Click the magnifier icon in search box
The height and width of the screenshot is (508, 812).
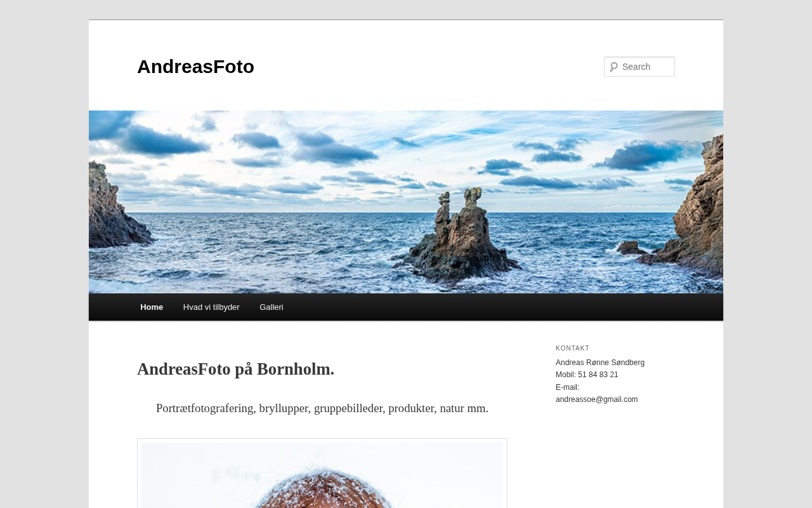pos(613,67)
